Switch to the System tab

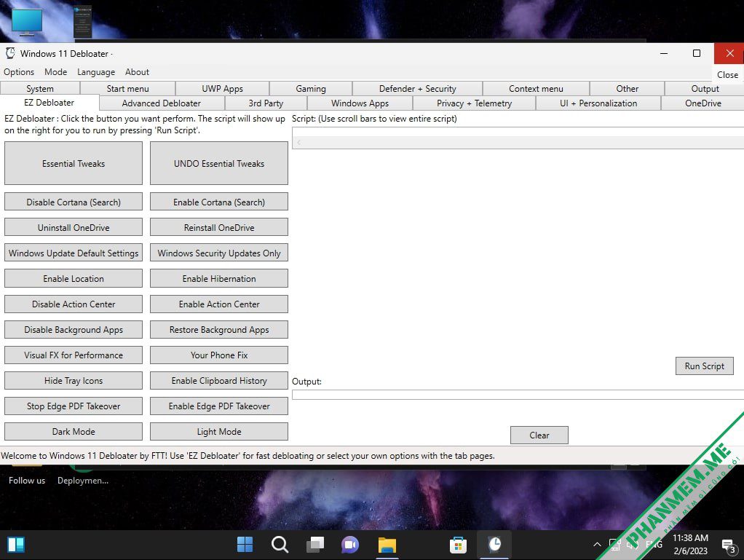pos(40,88)
